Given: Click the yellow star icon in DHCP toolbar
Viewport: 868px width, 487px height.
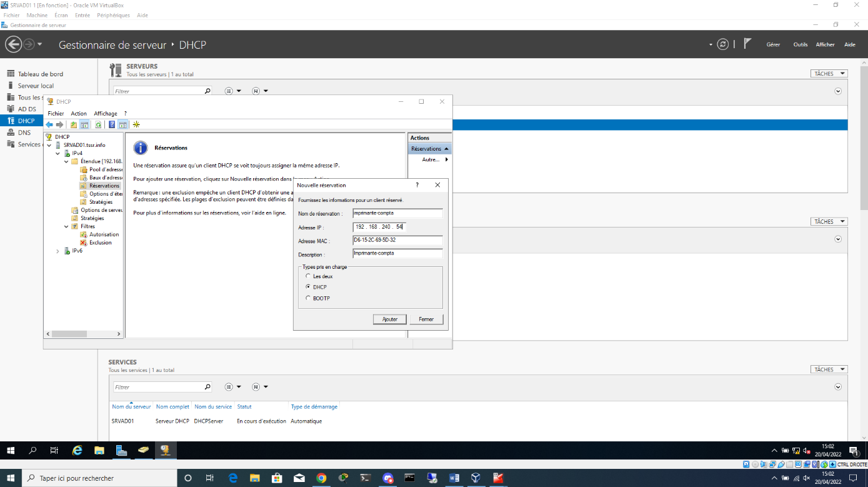Looking at the screenshot, I should (x=136, y=124).
